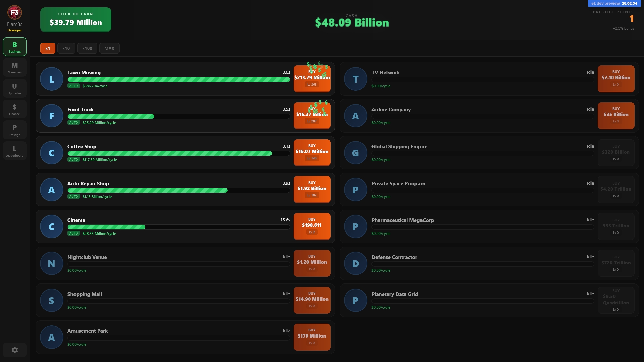The width and height of the screenshot is (644, 362).
Task: Open the Prestige section
Action: coord(14,130)
